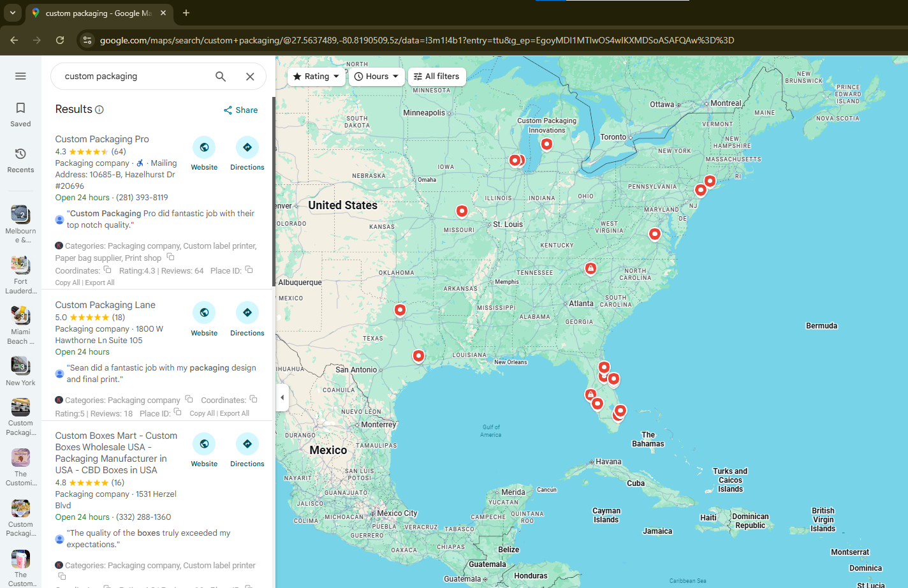Copy the coordinates of Custom Packaging Pro
Image resolution: width=908 pixels, height=588 pixels.
108,270
